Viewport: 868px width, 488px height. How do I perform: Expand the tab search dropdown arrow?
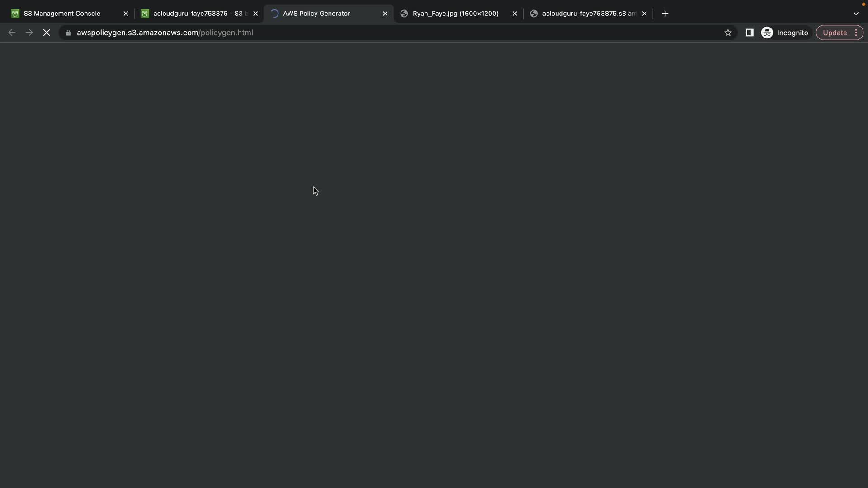856,14
